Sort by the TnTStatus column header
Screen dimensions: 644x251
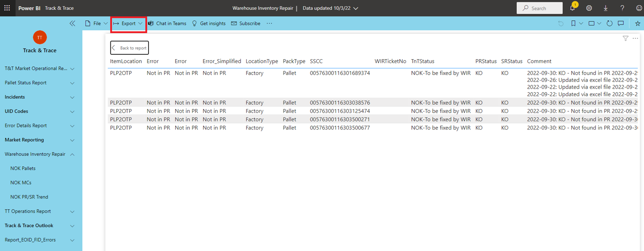[423, 61]
